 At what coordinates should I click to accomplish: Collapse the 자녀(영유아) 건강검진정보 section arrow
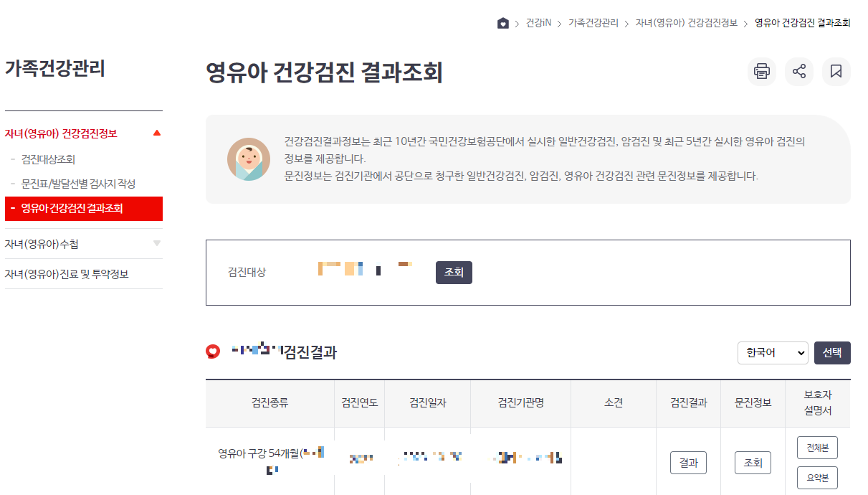[x=156, y=133]
